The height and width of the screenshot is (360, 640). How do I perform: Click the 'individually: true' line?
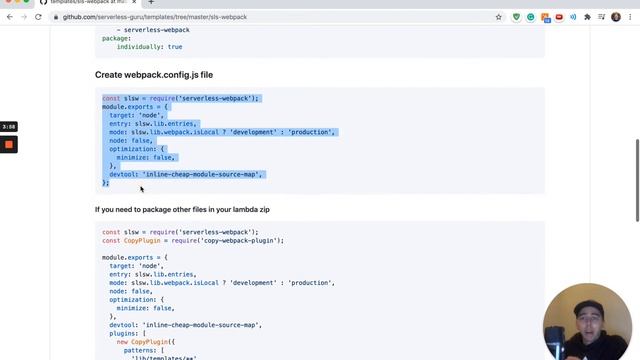[149, 47]
